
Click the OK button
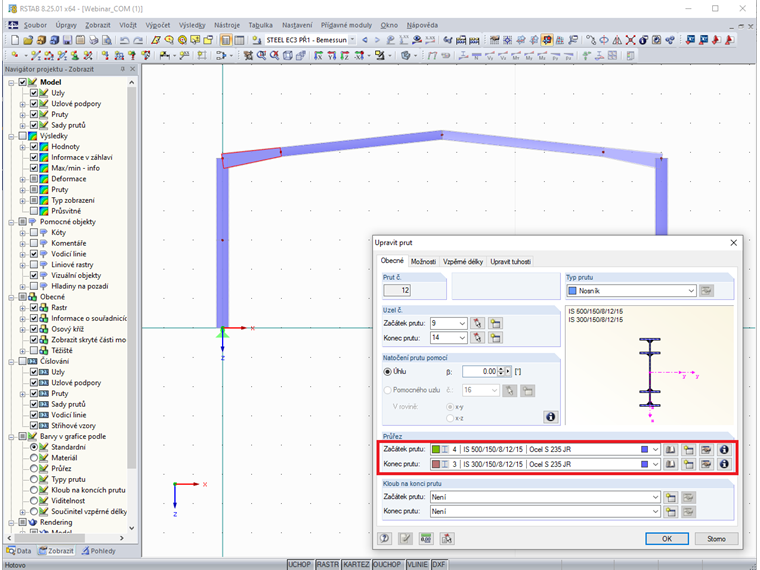click(x=666, y=538)
